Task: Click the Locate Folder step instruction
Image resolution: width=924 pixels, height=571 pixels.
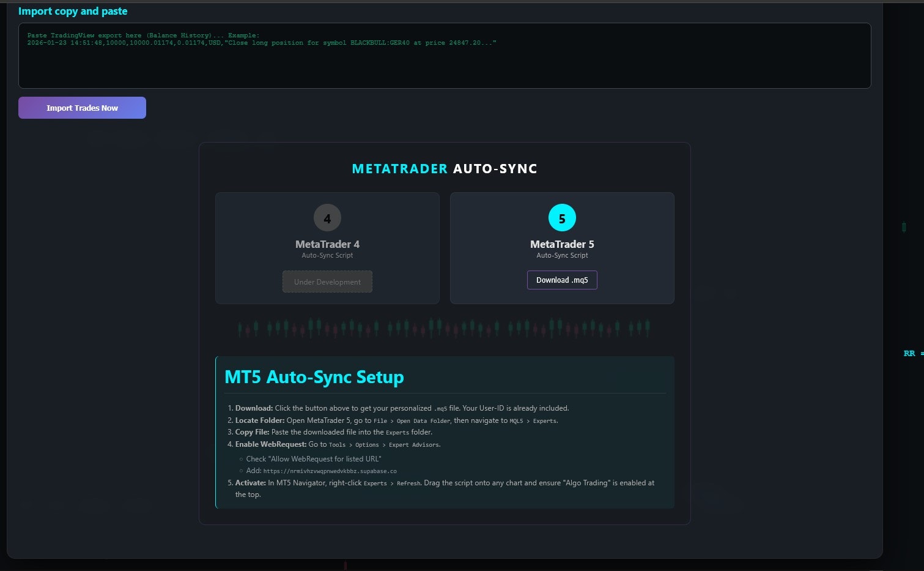Action: click(396, 420)
